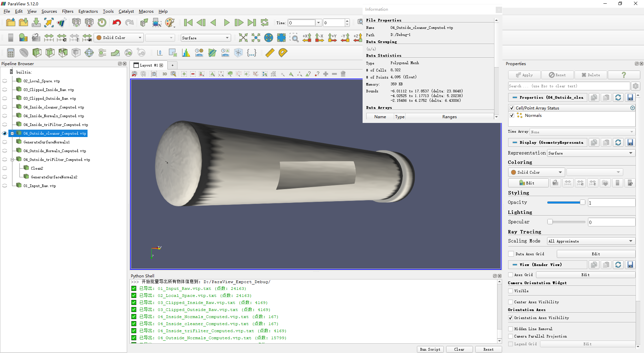Collapse the 04_Outside_triFilter_Computed.vtp tree node
Screen dimensions: 644x353
[12, 160]
